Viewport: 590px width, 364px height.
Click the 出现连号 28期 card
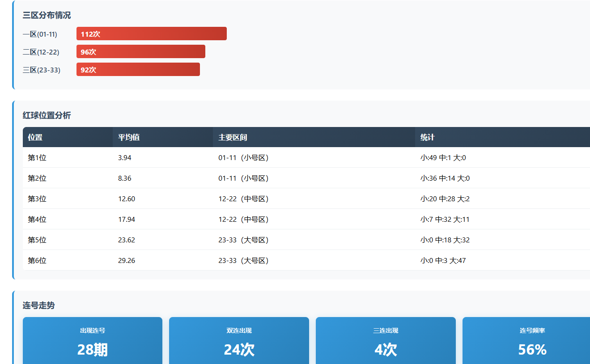tap(93, 341)
